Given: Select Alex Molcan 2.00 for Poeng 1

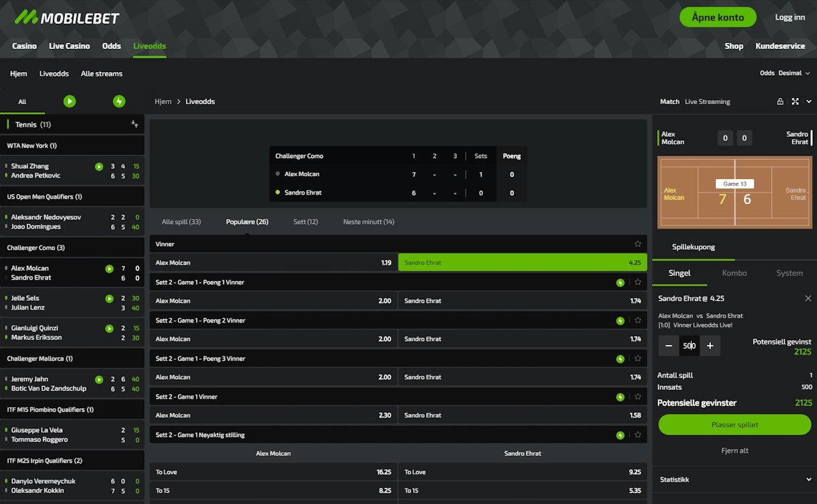Looking at the screenshot, I should 274,301.
